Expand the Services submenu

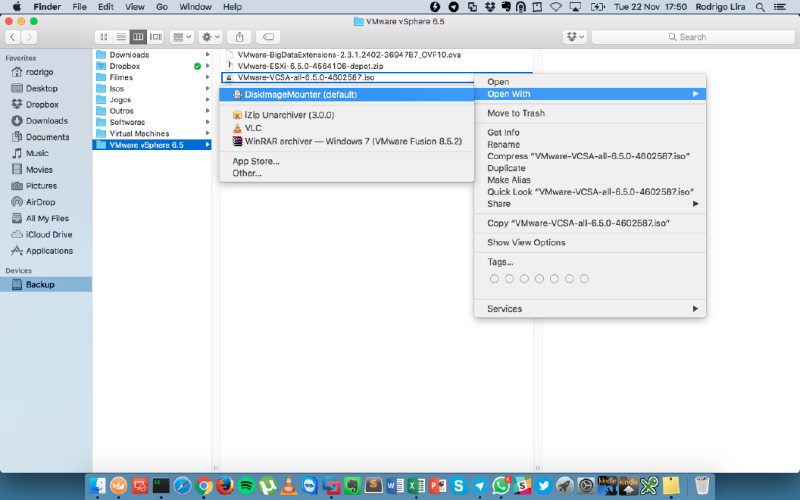coord(590,309)
